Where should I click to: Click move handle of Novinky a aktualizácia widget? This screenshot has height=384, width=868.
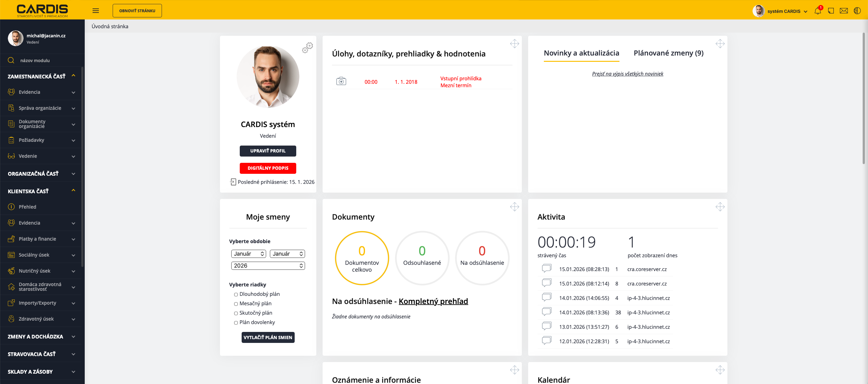(720, 44)
